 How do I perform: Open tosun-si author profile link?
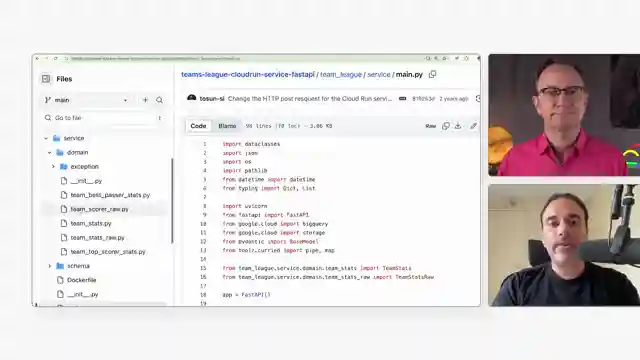point(212,99)
